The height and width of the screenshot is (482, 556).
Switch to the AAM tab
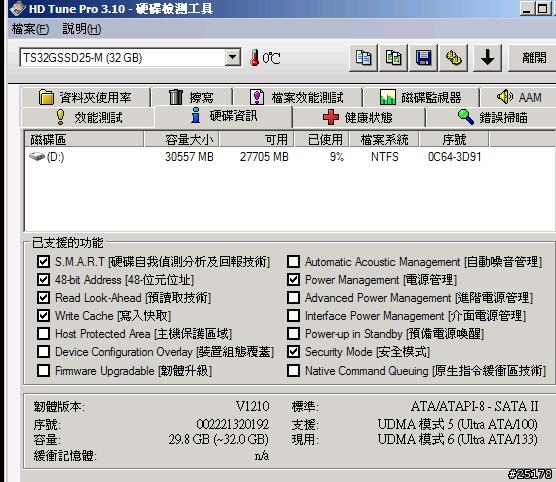pos(519,97)
